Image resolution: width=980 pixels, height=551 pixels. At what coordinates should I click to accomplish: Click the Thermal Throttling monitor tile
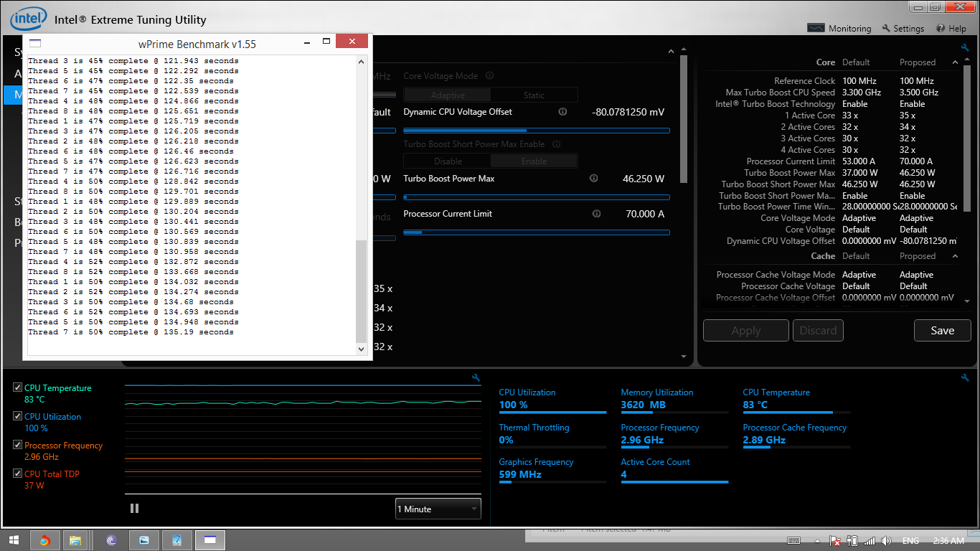click(x=552, y=434)
